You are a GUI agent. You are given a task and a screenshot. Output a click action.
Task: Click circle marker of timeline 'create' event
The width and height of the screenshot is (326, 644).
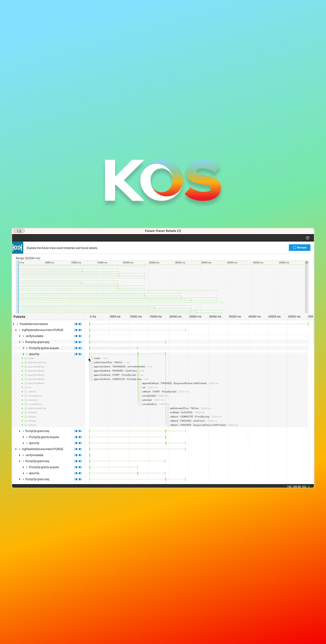[x=92, y=358]
